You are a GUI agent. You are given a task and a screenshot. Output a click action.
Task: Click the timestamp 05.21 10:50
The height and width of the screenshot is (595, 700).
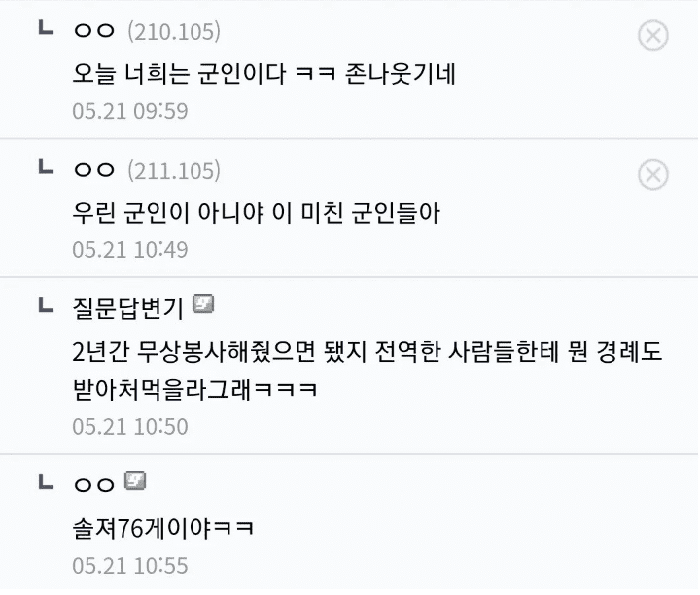point(130,426)
